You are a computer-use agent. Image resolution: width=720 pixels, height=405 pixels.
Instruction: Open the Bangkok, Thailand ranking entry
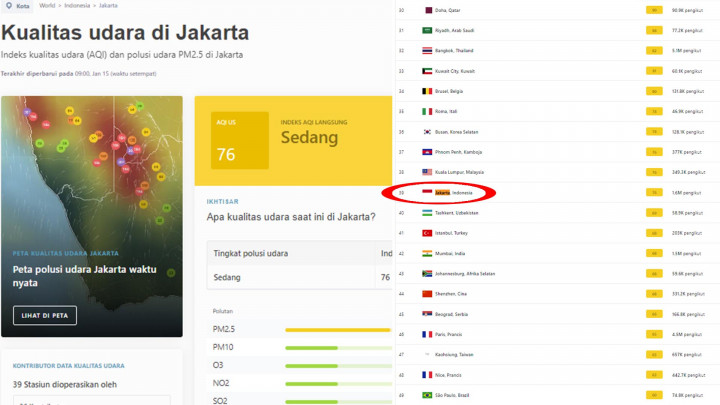(454, 51)
